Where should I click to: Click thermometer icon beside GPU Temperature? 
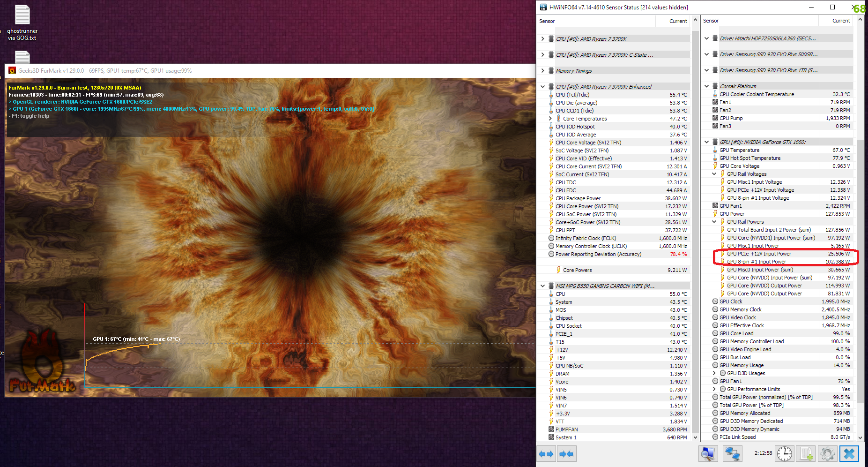(715, 150)
